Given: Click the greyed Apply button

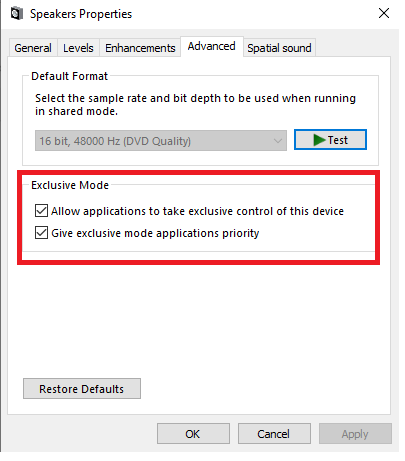Looking at the screenshot, I should tap(355, 434).
